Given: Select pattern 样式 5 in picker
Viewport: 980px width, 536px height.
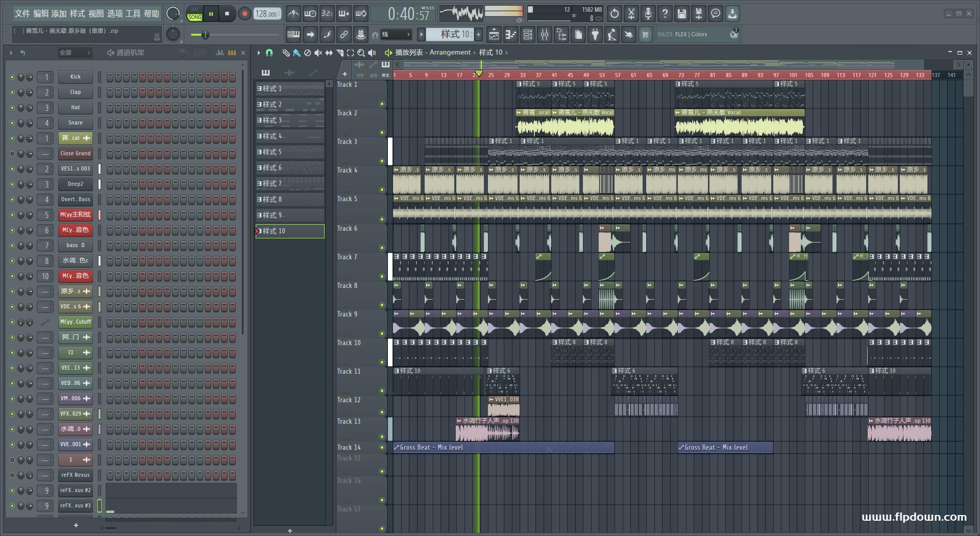Looking at the screenshot, I should pyautogui.click(x=290, y=152).
